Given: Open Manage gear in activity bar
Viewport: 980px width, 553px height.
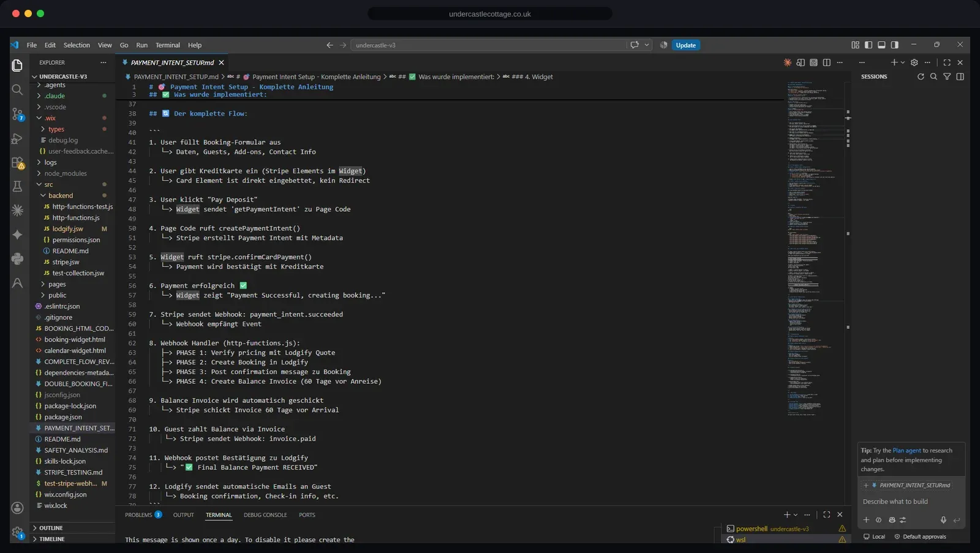Looking at the screenshot, I should (x=17, y=532).
